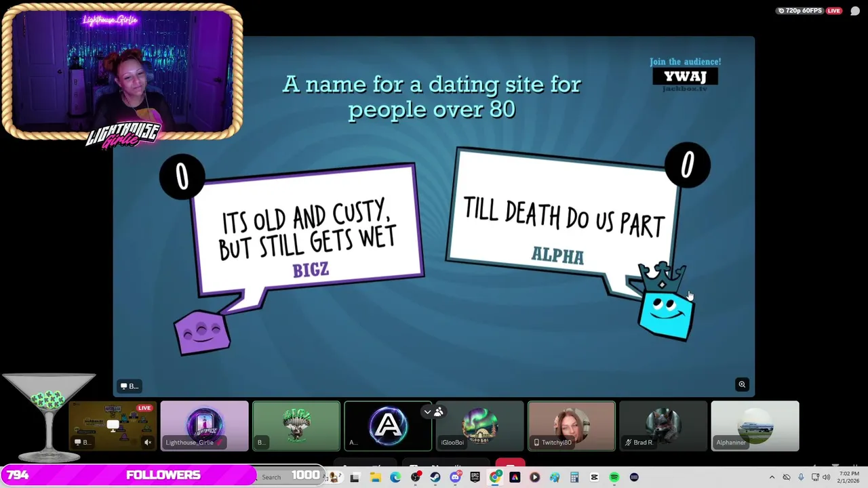Click the LIVE badge on the preview tile

click(144, 408)
